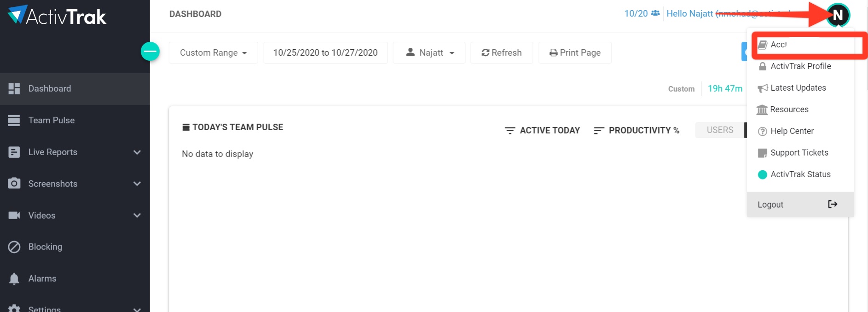The height and width of the screenshot is (312, 868).
Task: Open the Custom Range dropdown
Action: click(x=213, y=52)
